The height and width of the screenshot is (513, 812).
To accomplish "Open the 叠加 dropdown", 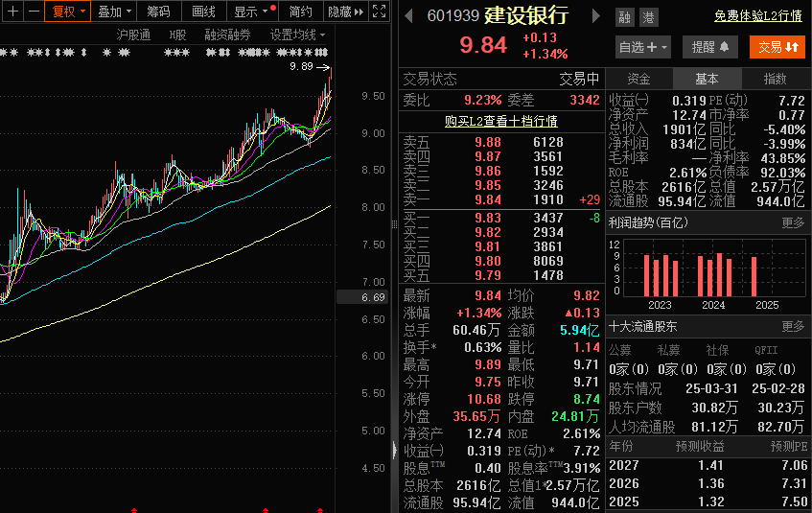I will pyautogui.click(x=114, y=11).
